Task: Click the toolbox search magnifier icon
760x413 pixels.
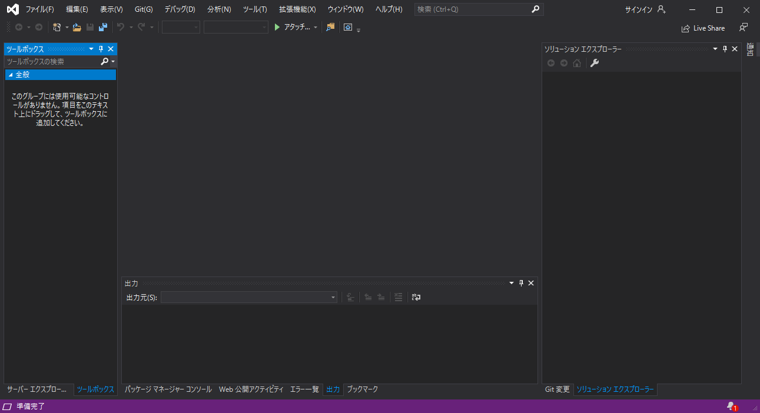Action: click(x=104, y=62)
